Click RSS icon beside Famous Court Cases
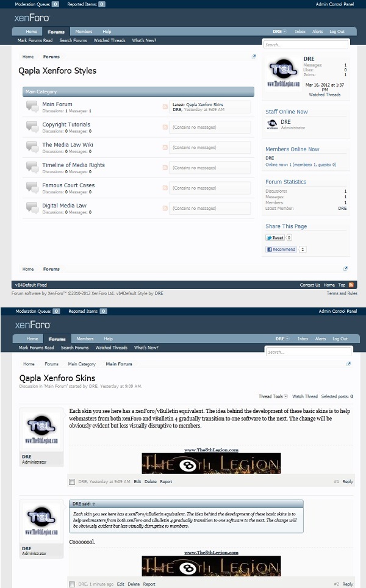This screenshot has width=366, height=588. click(165, 188)
